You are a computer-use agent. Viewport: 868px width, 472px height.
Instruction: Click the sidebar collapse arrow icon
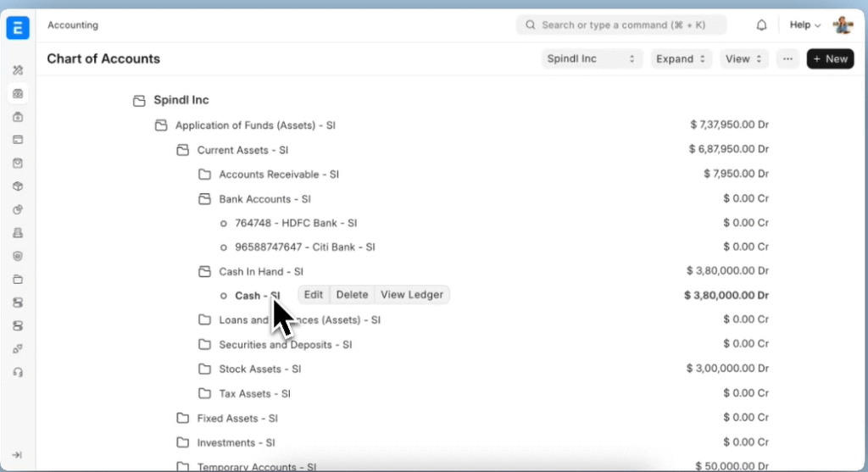click(18, 455)
